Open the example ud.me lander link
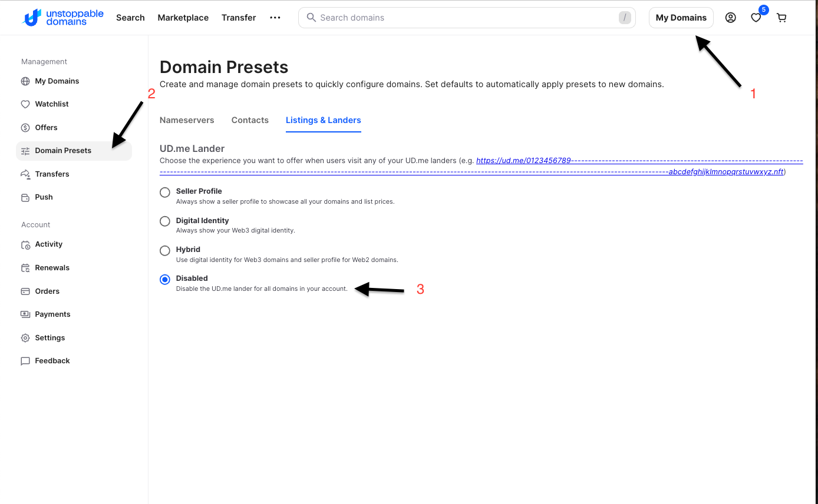The width and height of the screenshot is (818, 504). [x=481, y=166]
